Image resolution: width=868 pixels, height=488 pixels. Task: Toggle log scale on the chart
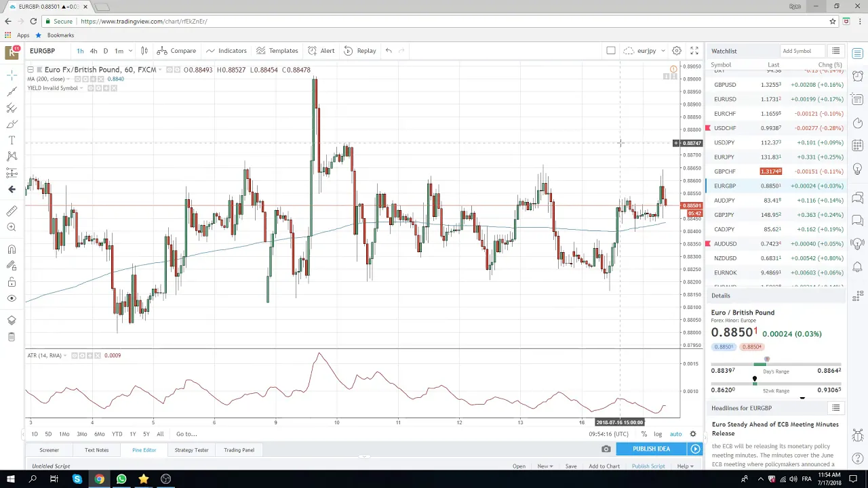tap(658, 434)
